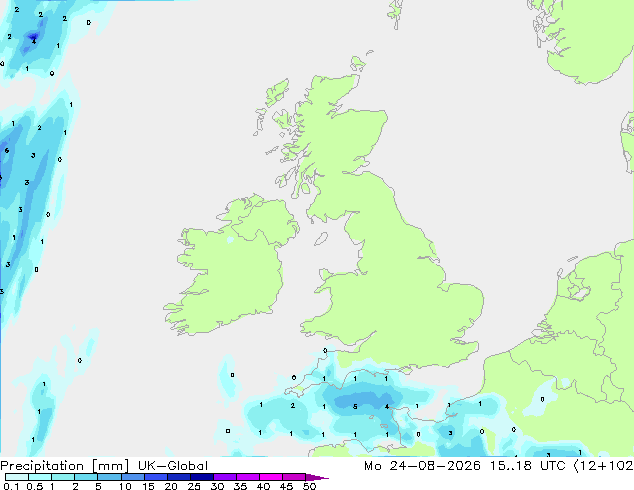The image size is (634, 490).
Task: Click the purple arrow tip after 50 on legend
Action: [x=317, y=477]
